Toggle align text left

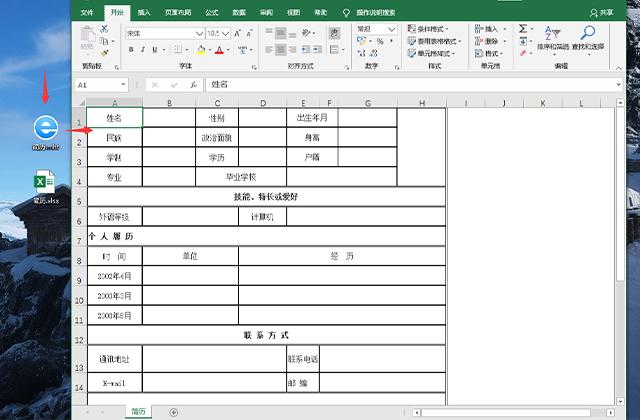click(x=269, y=50)
